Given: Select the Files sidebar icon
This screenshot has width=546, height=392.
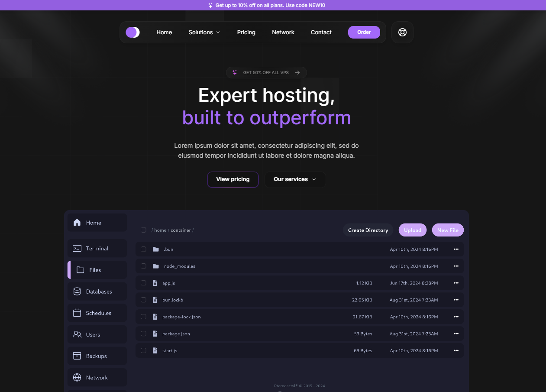Looking at the screenshot, I should click(80, 269).
